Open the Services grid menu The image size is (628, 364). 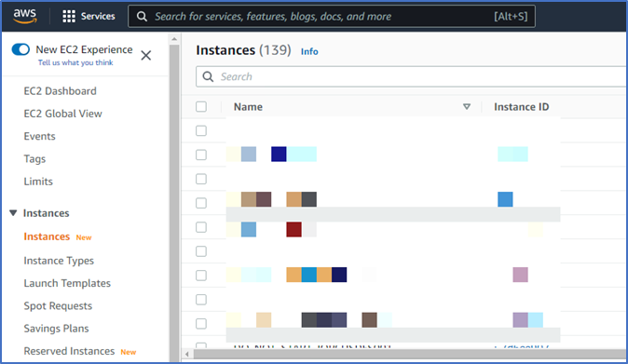[x=89, y=16]
